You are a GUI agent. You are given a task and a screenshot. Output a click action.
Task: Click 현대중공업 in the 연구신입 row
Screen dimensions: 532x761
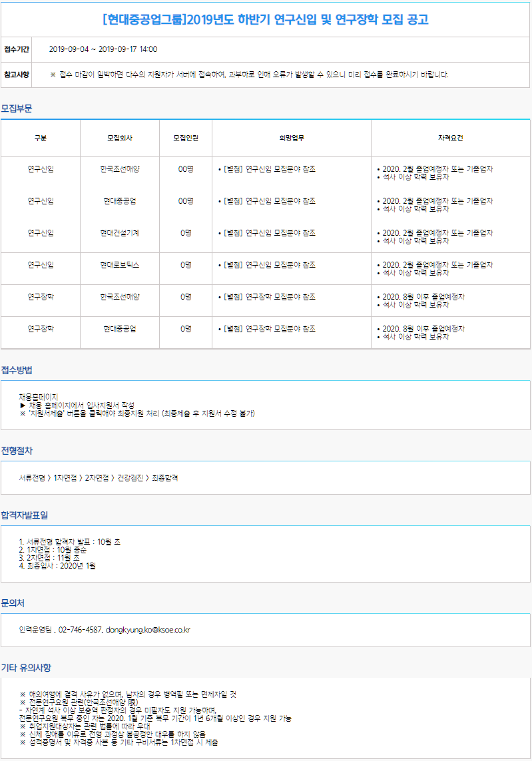click(x=120, y=201)
